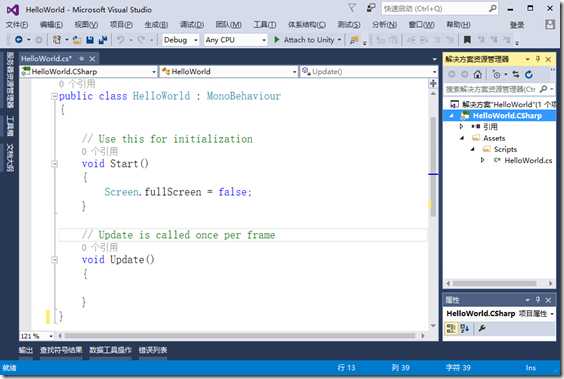
Task: Start debugging with the green Attach to Unity arrow
Action: pyautogui.click(x=277, y=40)
